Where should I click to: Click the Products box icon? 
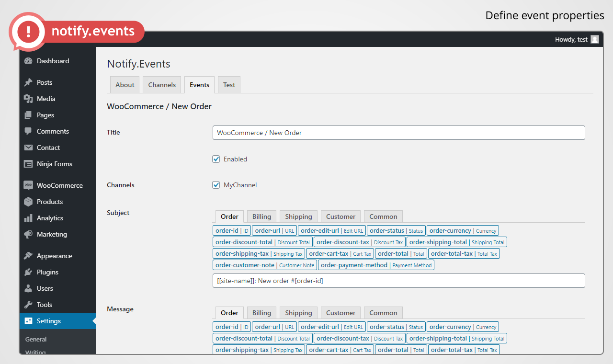(28, 202)
